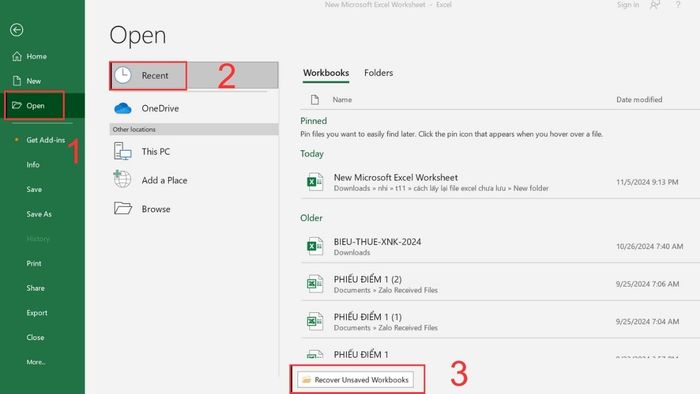Select Get Add-ins in sidebar
The image size is (700, 394).
pos(46,140)
